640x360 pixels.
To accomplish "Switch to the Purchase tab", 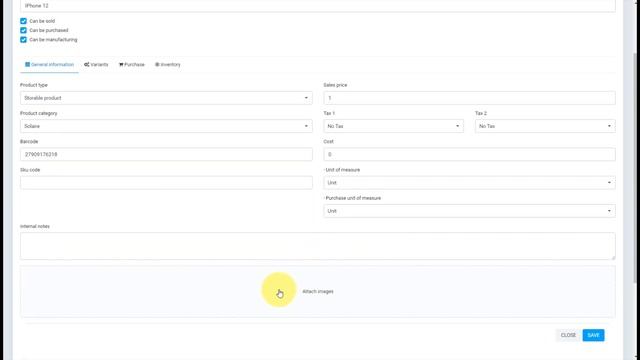I will (x=132, y=64).
